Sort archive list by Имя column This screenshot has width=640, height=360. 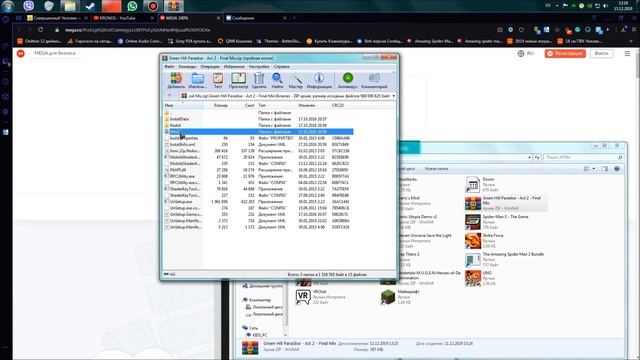pos(183,105)
